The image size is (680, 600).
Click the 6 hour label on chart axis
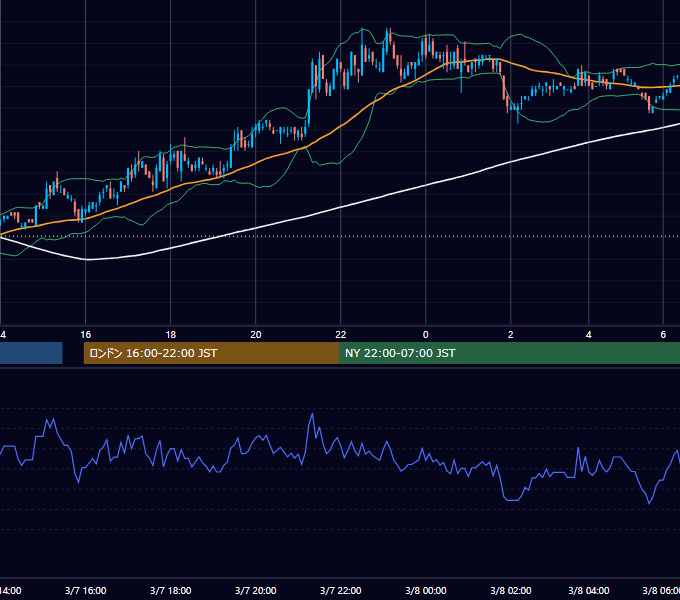663,335
